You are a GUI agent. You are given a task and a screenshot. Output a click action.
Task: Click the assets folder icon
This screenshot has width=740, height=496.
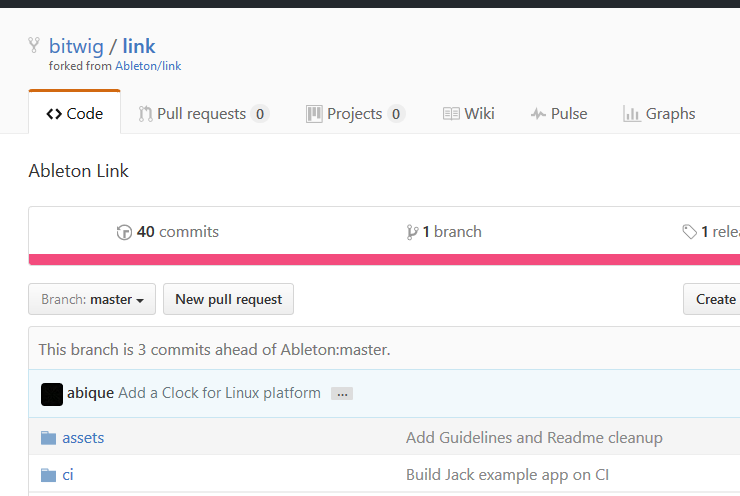(x=48, y=438)
